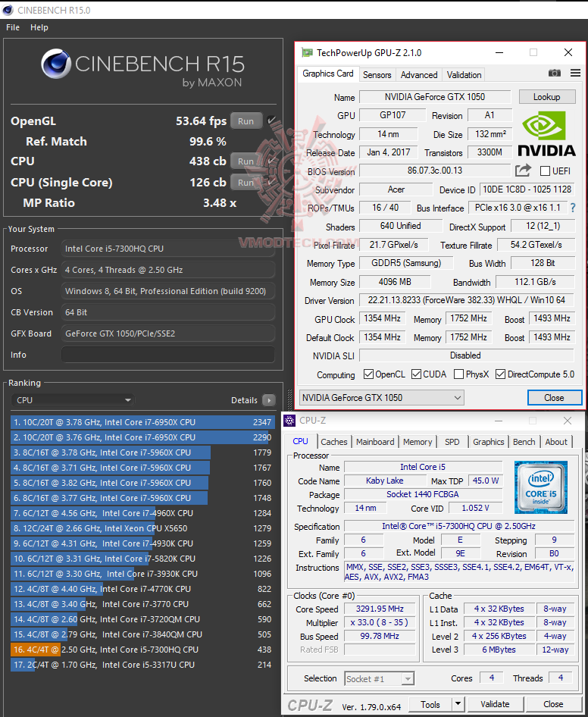Click the Intel Core i5 badge in CPU-Z
588x717 pixels.
coord(541,487)
